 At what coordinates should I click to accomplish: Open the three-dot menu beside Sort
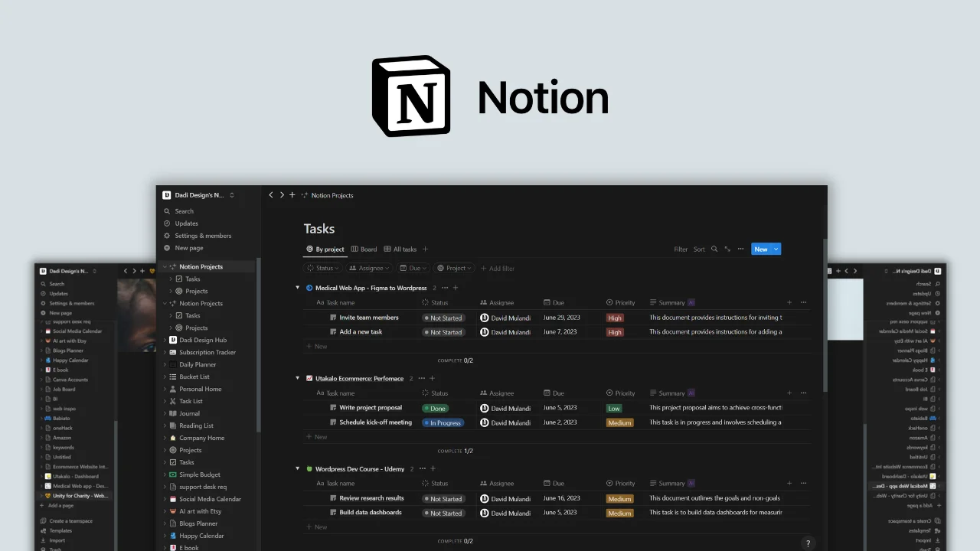[740, 249]
